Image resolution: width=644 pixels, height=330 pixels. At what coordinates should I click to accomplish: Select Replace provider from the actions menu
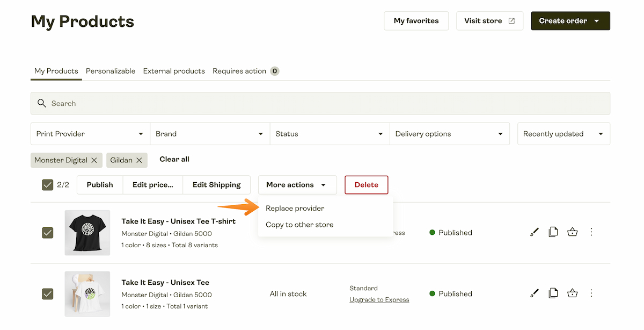coord(295,208)
